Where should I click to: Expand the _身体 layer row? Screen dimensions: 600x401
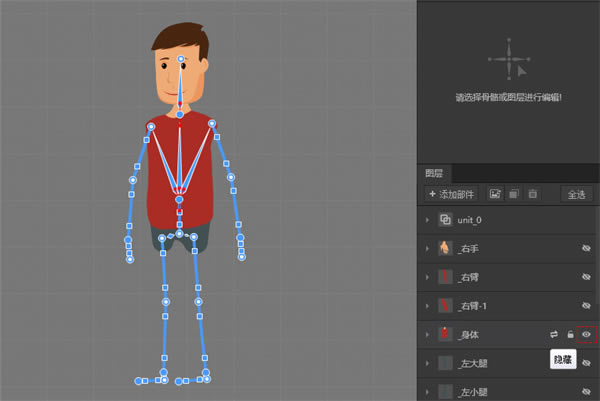point(427,334)
